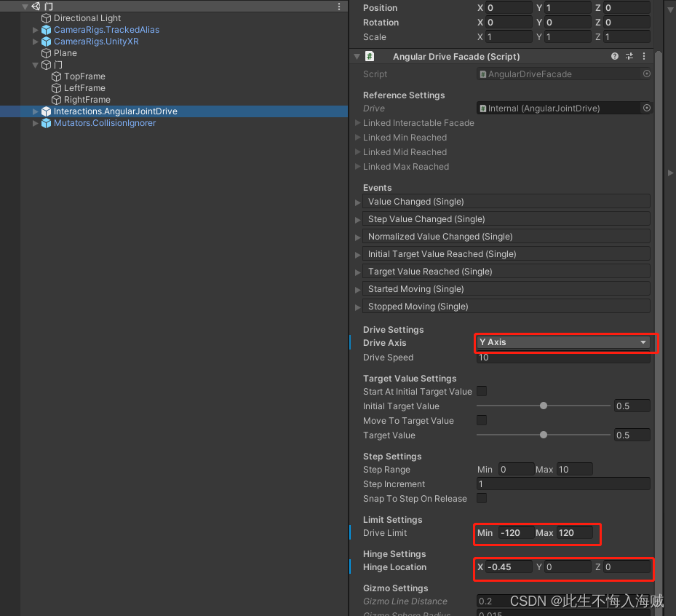This screenshot has width=676, height=616.
Task: Open the Drive Axis dropdown
Action: [565, 342]
